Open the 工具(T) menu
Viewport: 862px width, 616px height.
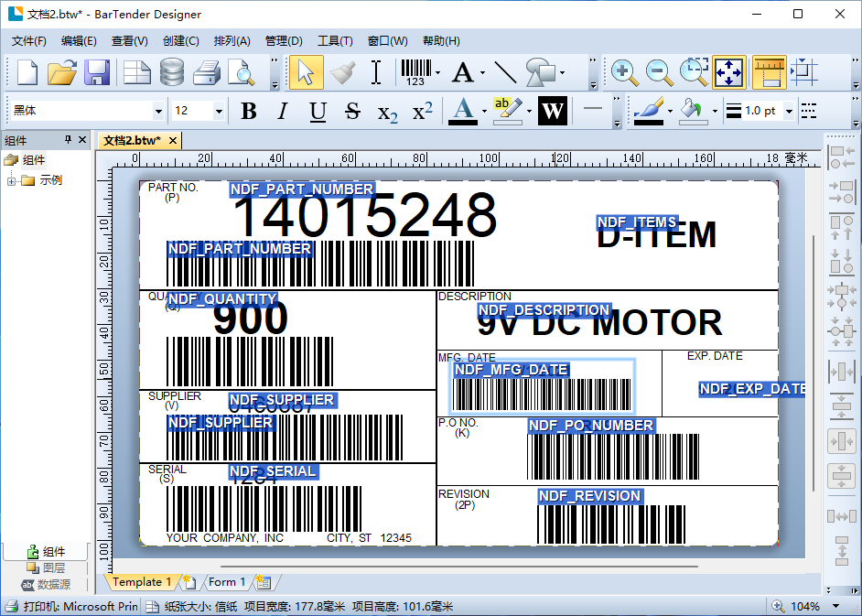tap(335, 41)
